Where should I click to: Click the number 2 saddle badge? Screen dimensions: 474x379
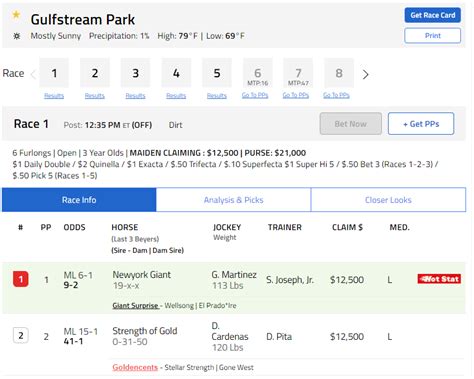[x=21, y=335]
